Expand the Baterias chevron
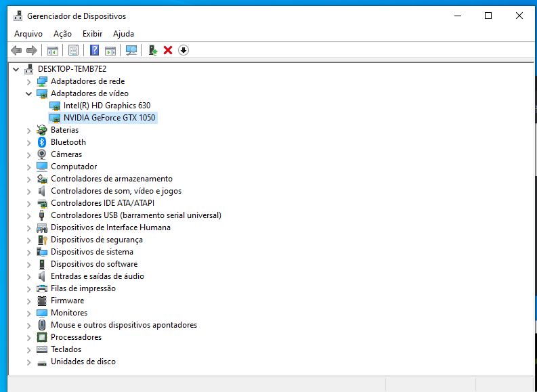Viewport: 537px width, 392px height. click(28, 130)
